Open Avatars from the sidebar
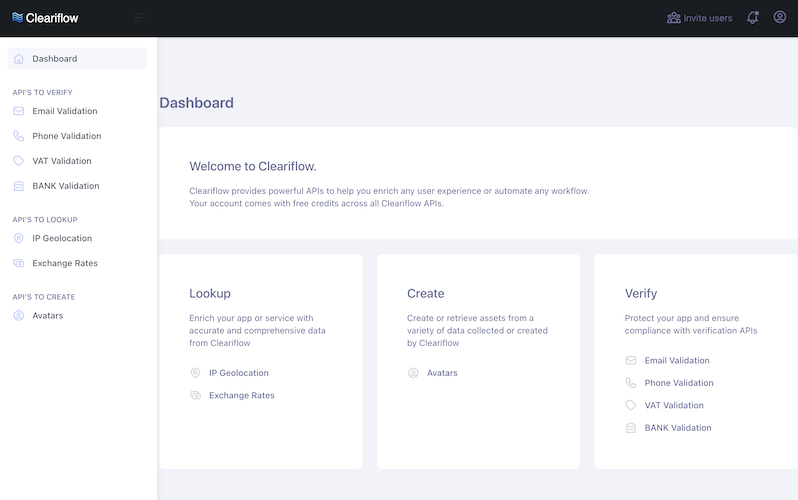Image resolution: width=798 pixels, height=500 pixels. click(48, 316)
